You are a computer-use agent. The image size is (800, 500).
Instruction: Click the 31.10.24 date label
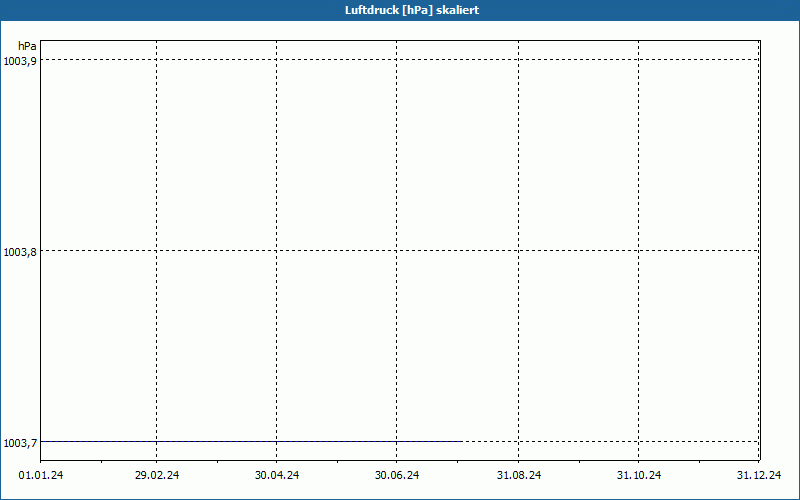pyautogui.click(x=639, y=475)
